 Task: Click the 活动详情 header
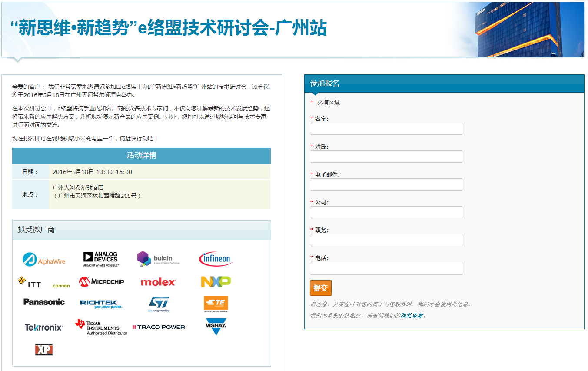point(141,155)
